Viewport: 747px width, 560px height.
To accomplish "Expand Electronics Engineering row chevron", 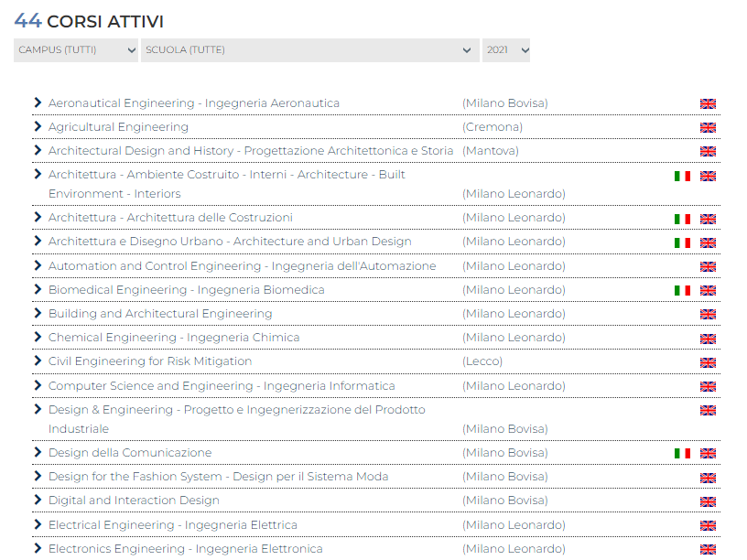I will click(x=38, y=549).
